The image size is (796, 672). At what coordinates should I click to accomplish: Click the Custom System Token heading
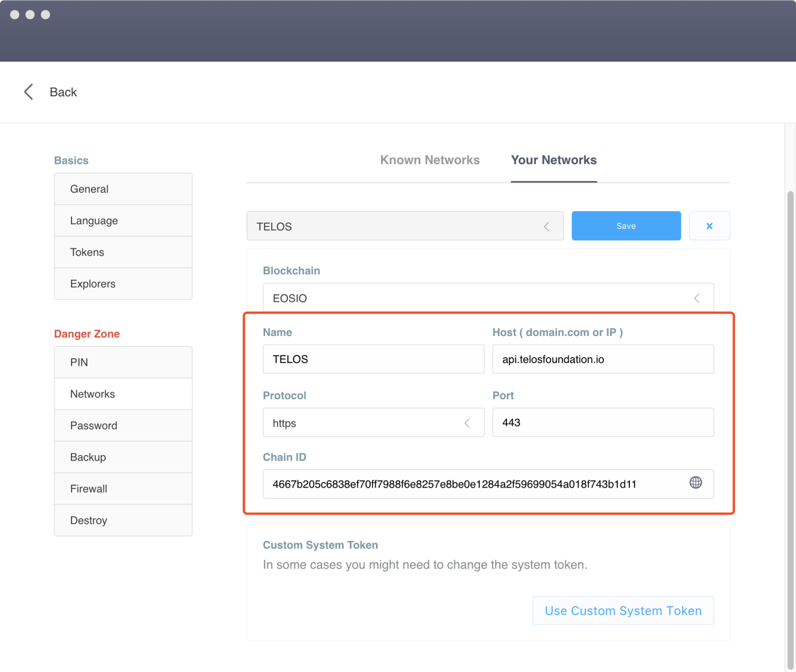tap(320, 545)
